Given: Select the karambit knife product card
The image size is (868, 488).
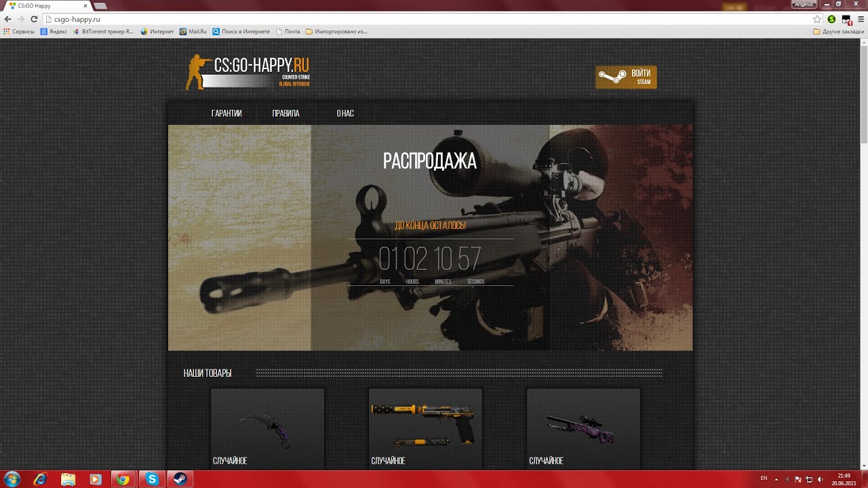Looking at the screenshot, I should (267, 428).
